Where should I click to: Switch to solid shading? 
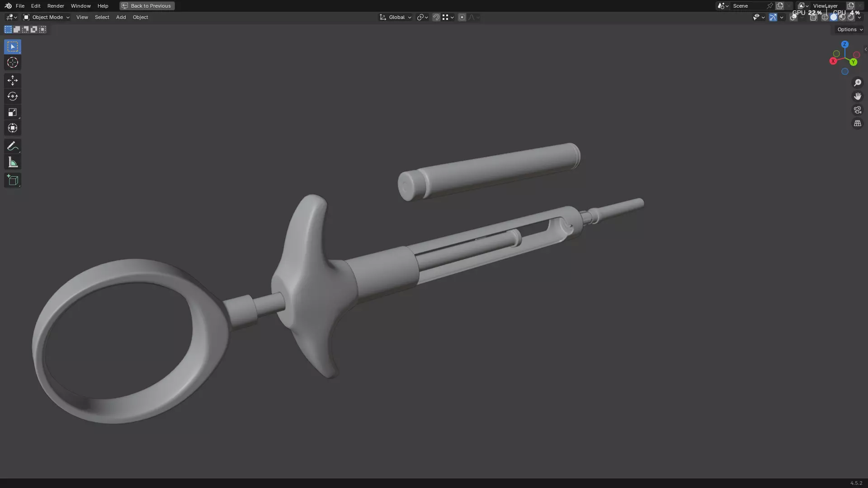(834, 17)
